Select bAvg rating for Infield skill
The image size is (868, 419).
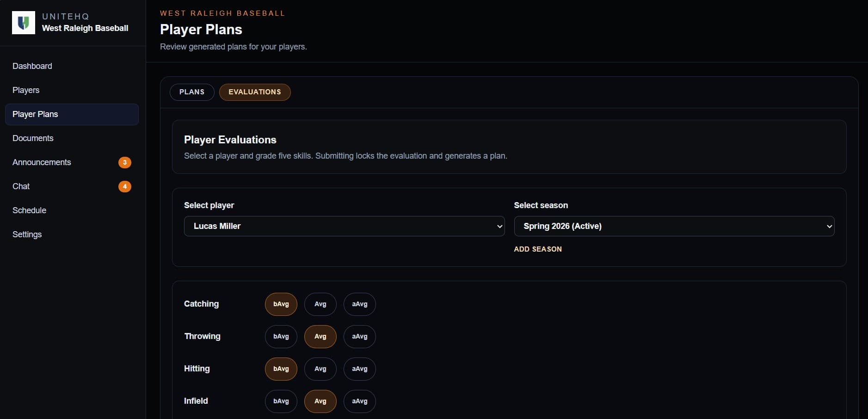pos(281,401)
